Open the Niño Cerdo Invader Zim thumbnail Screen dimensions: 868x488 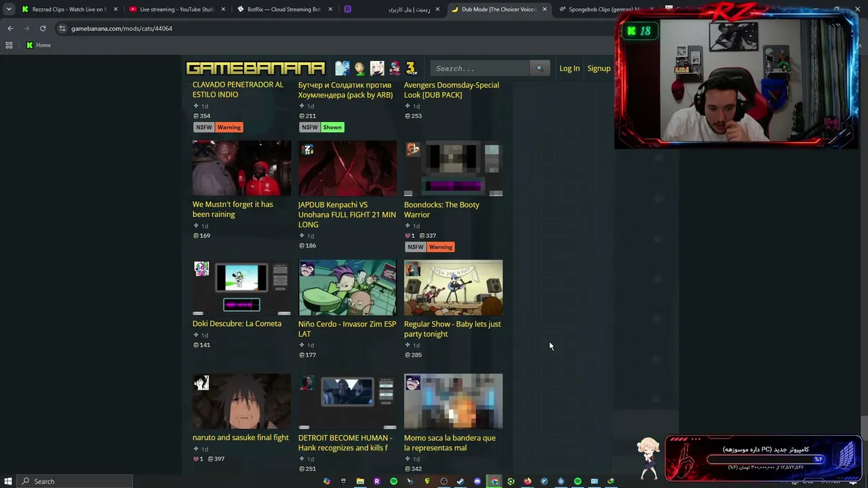tap(348, 287)
